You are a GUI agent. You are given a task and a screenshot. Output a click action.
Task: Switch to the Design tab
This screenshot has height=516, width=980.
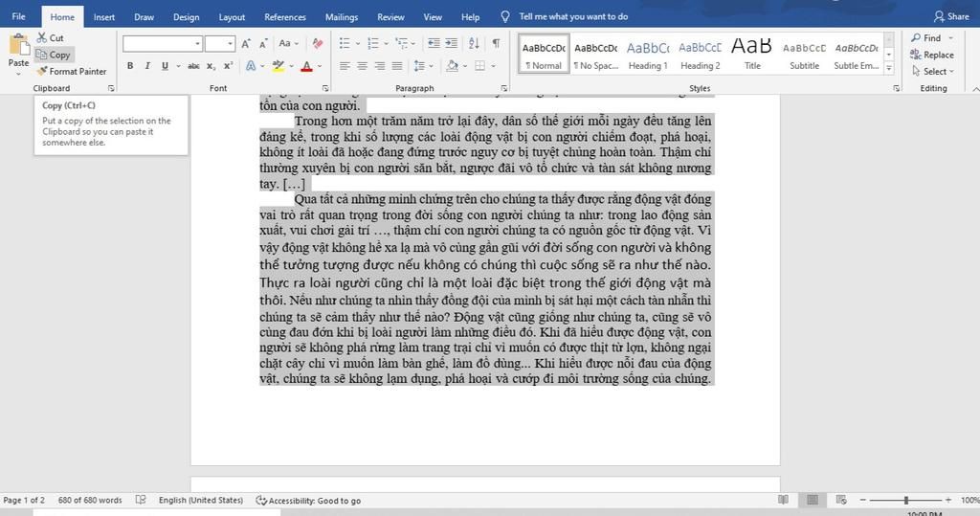(x=187, y=17)
